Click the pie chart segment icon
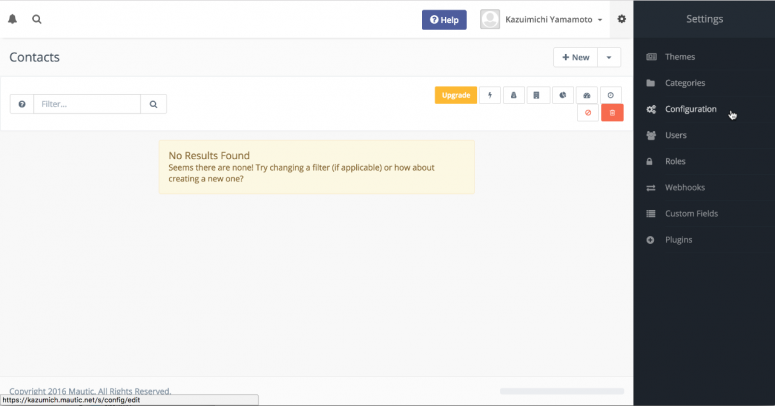 click(x=563, y=95)
